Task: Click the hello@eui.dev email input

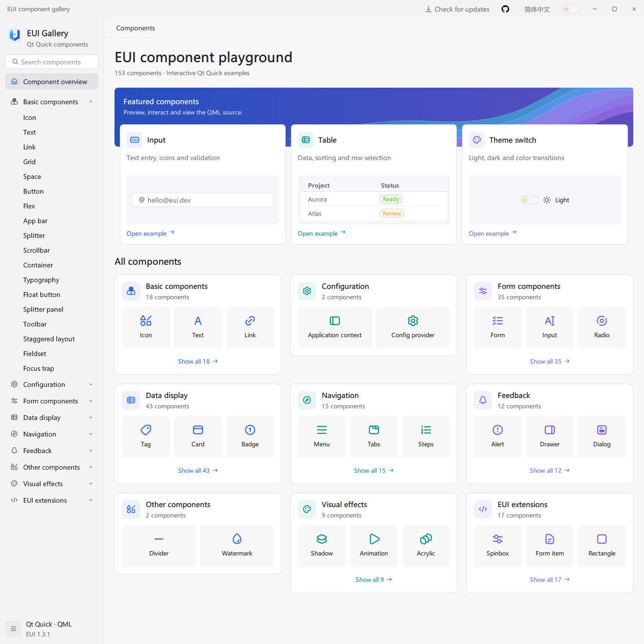Action: tap(203, 200)
